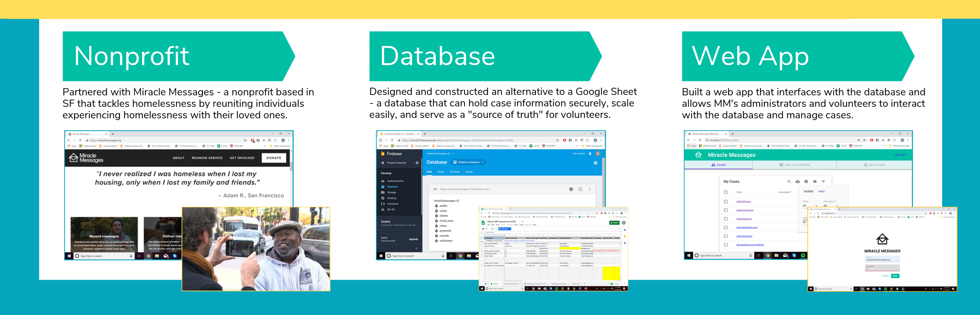The width and height of the screenshot is (980, 315).
Task: Expand the volunteers node in database tree
Action: click(436, 241)
